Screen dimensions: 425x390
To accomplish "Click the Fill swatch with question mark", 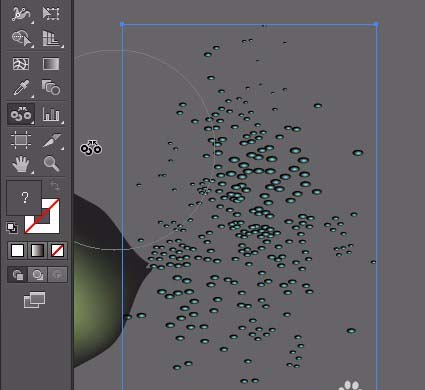I will pyautogui.click(x=24, y=198).
